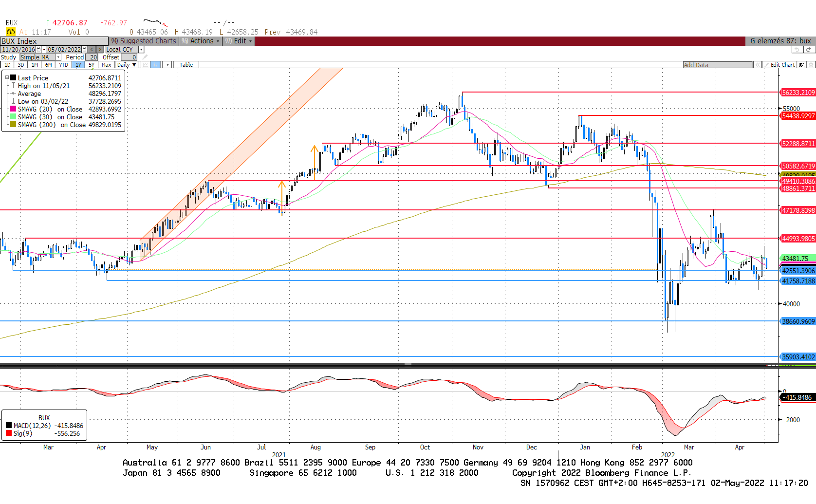Viewport: 816px width, 504px height.
Task: Select the candlestick chart type icon
Action: pos(155,65)
